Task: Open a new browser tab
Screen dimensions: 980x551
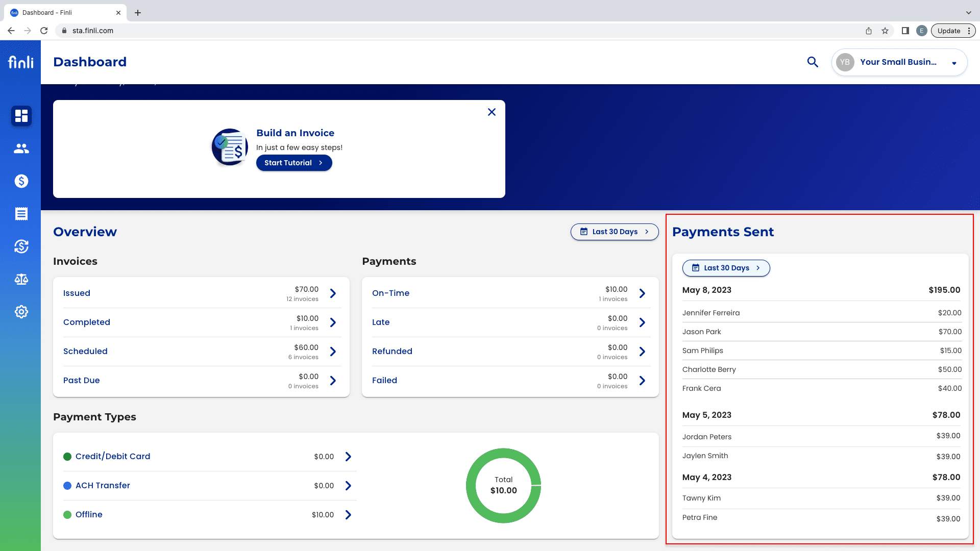Action: pos(137,12)
